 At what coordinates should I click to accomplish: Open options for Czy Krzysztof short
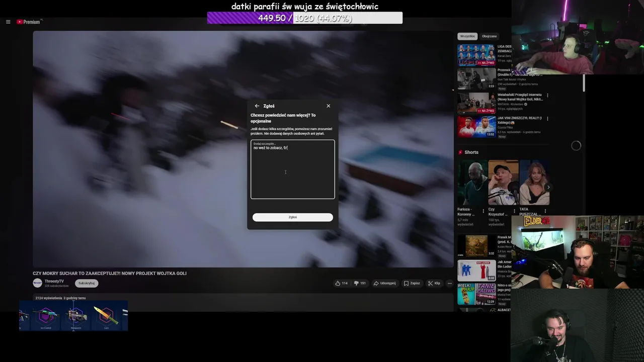514,211
